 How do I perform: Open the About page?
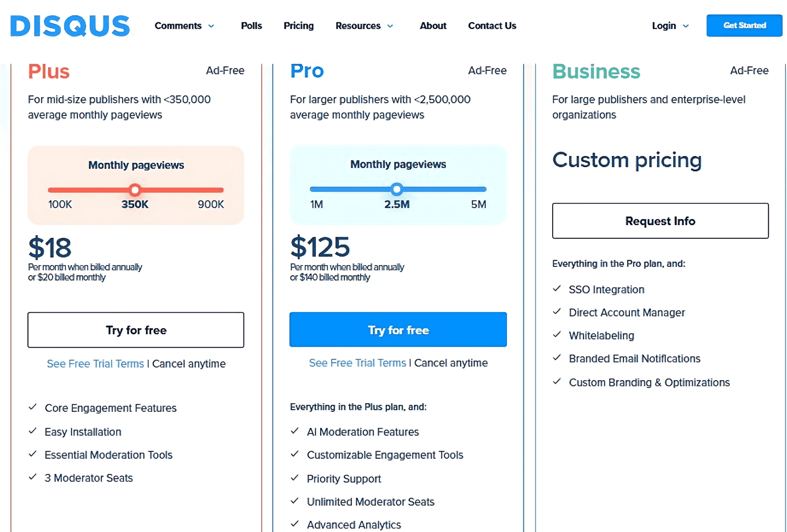(x=433, y=26)
